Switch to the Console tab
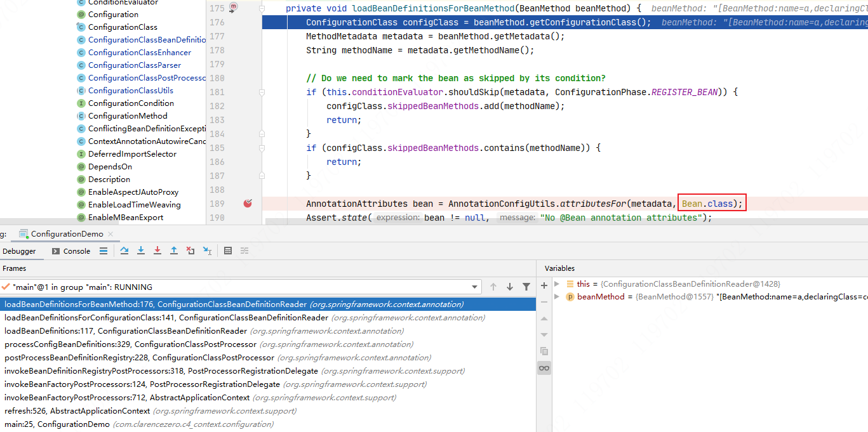The image size is (868, 432). pos(71,251)
